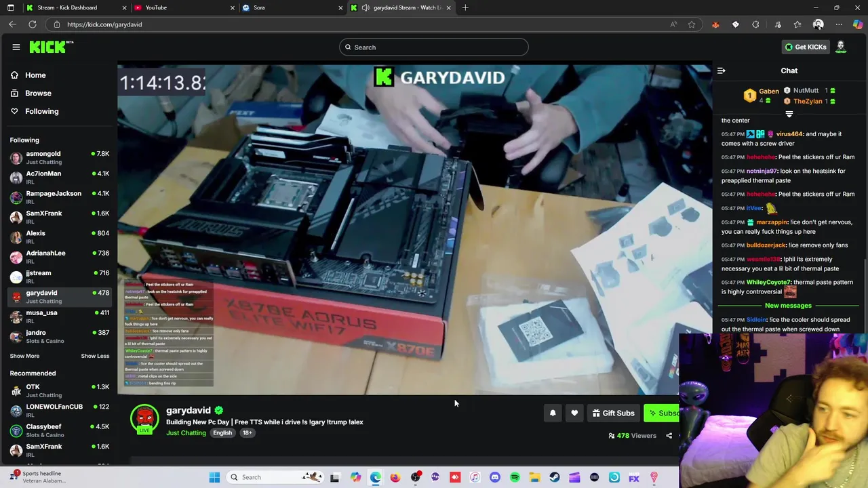Screen dimensions: 868x488
Task: Open browser Extensions puzzle icon
Action: pos(755,24)
